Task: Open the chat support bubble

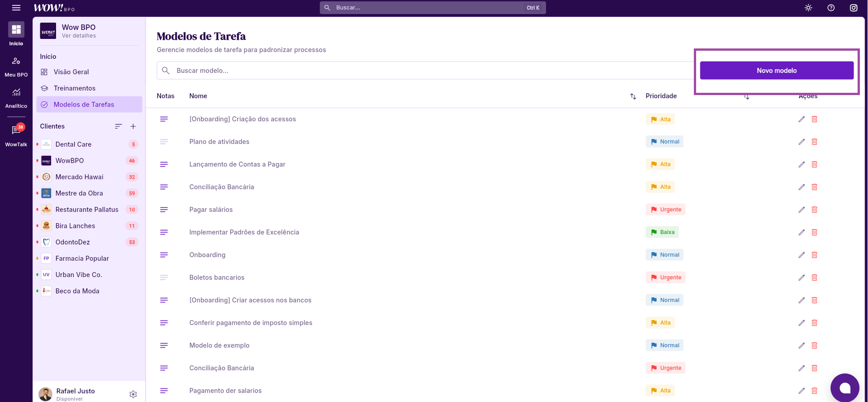Action: pyautogui.click(x=844, y=388)
